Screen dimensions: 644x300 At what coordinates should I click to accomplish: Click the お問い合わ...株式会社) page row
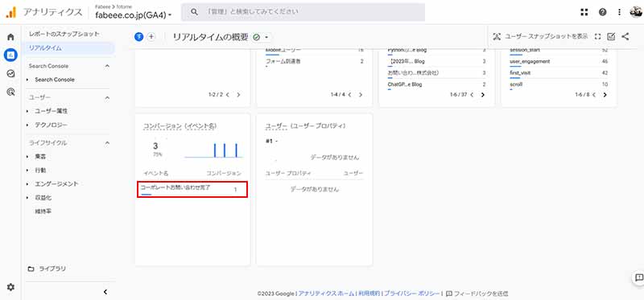tap(437, 73)
